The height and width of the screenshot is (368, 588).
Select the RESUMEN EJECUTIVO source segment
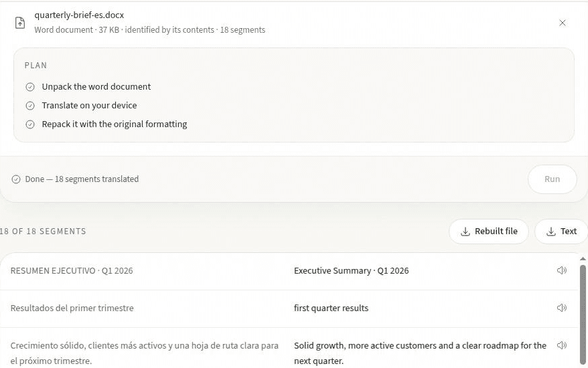pyautogui.click(x=72, y=270)
